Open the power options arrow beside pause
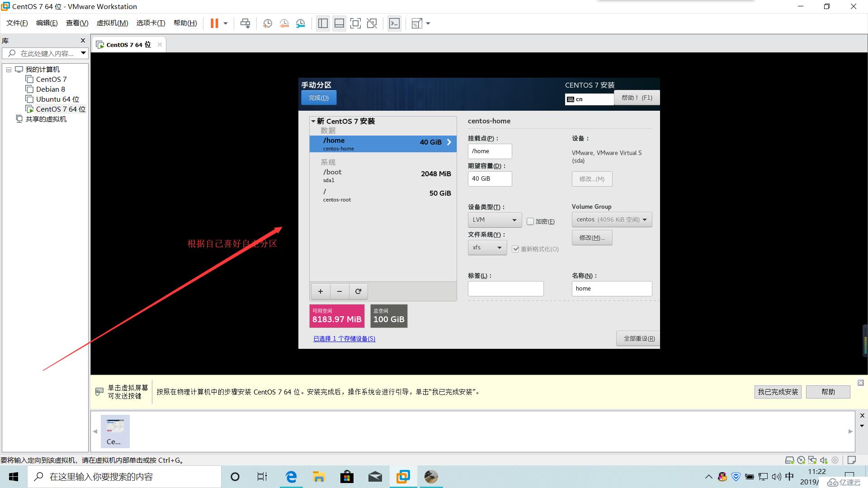 225,23
